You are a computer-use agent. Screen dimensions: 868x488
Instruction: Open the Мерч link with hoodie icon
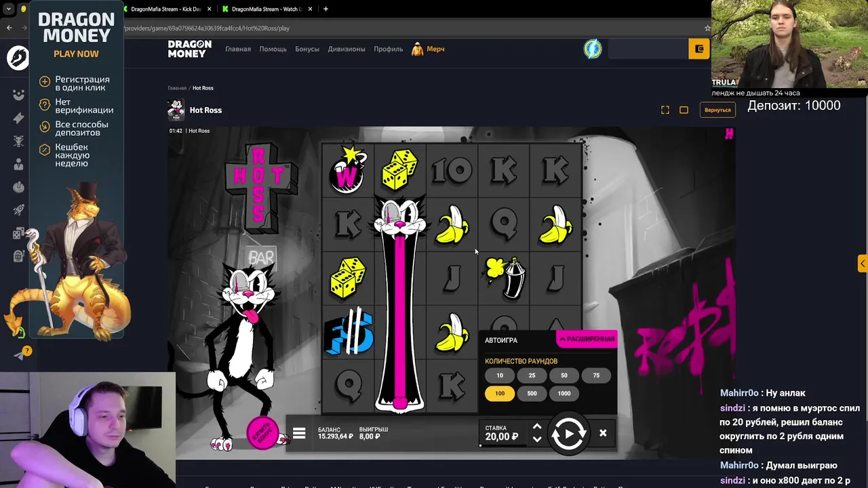[429, 49]
